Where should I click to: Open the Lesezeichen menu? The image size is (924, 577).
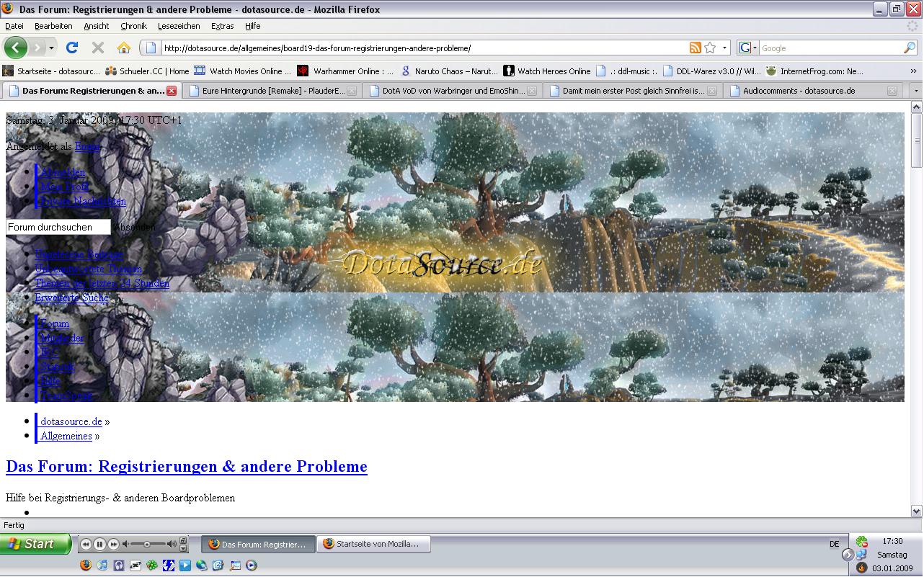click(x=179, y=26)
